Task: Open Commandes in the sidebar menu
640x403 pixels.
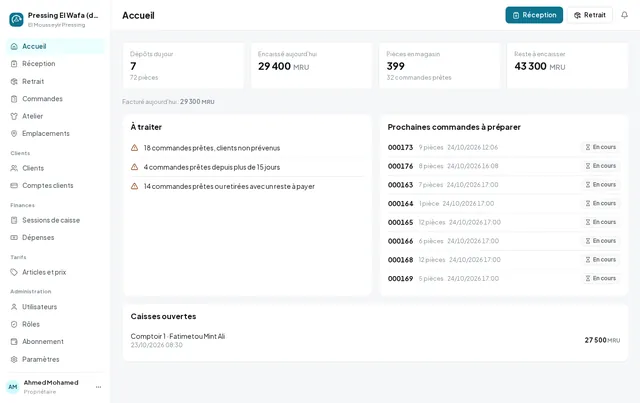Action: point(56,99)
